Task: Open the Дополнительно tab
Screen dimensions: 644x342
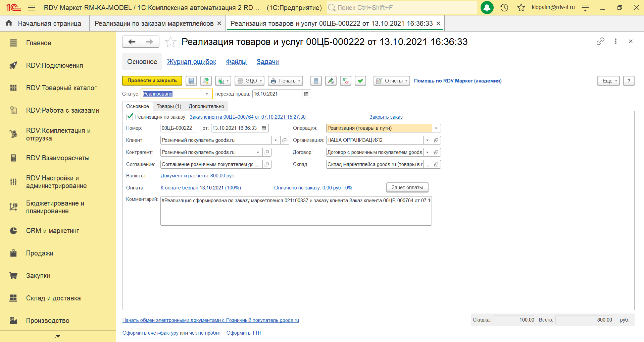Action: [206, 106]
